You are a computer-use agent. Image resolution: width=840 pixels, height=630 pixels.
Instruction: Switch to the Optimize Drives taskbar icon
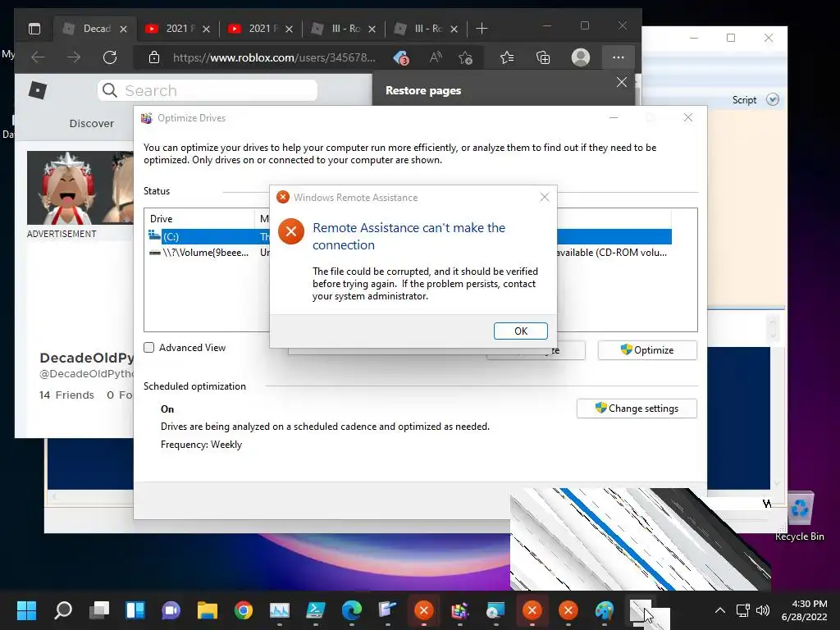pyautogui.click(x=459, y=610)
